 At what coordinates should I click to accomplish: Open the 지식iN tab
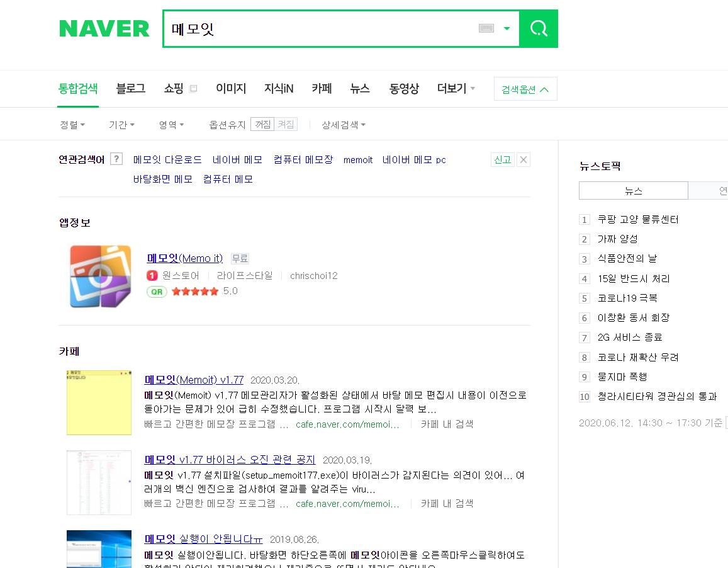click(x=279, y=89)
